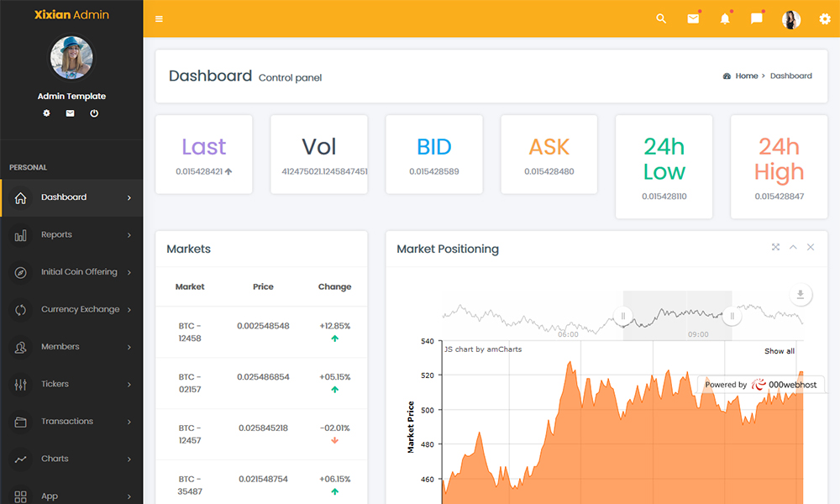Click the left chart range slider handle
This screenshot has height=504, width=840.
click(x=623, y=317)
